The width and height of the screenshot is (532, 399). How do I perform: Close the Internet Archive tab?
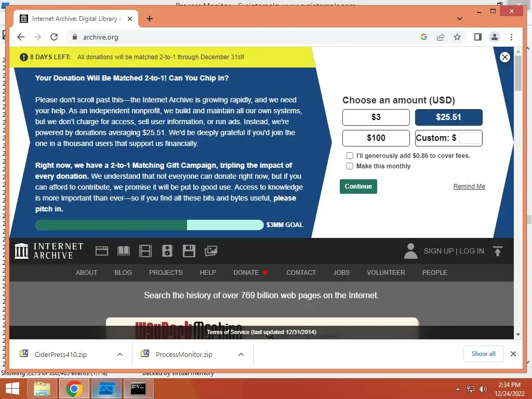(129, 19)
